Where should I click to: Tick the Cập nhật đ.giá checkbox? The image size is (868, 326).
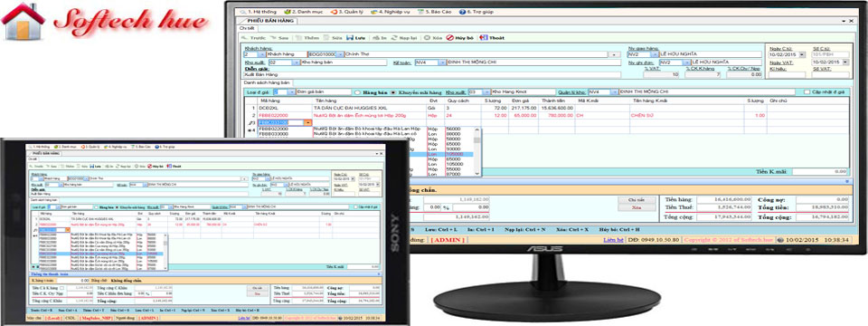(807, 92)
